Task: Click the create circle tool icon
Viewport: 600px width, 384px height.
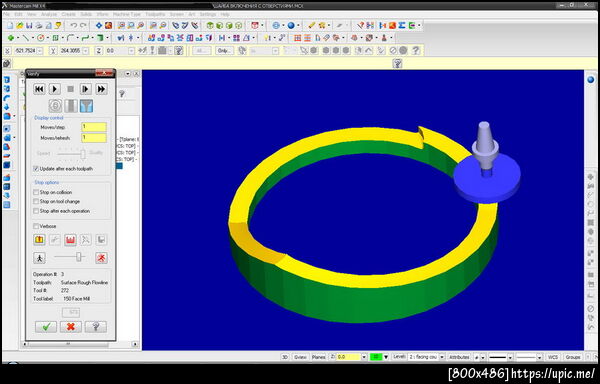Action: tap(40, 38)
